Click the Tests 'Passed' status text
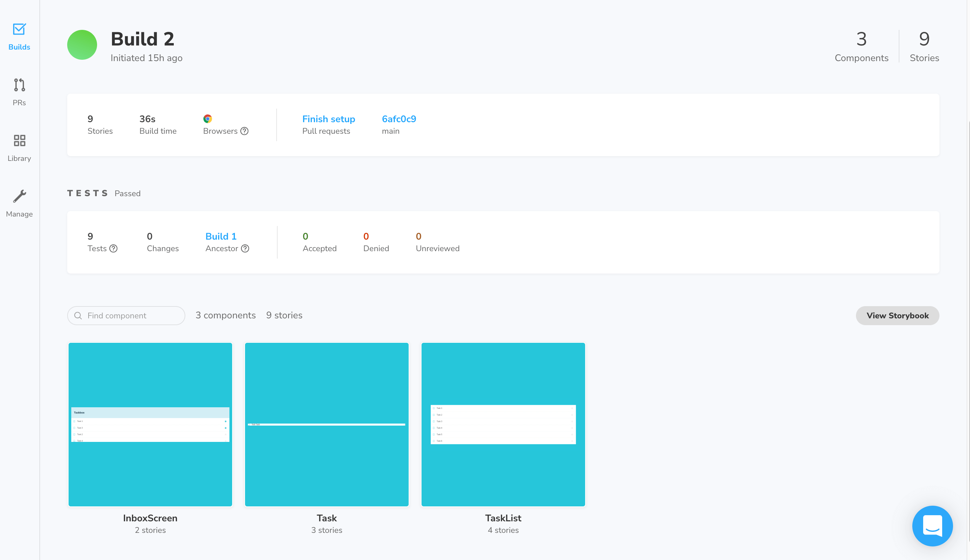The width and height of the screenshot is (970, 560). pyautogui.click(x=128, y=193)
